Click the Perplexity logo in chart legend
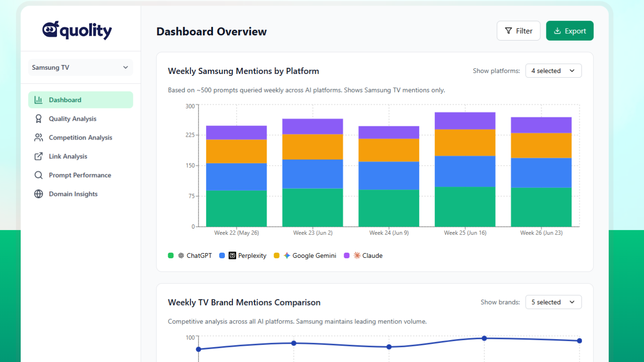The height and width of the screenshot is (362, 644). [x=232, y=255]
